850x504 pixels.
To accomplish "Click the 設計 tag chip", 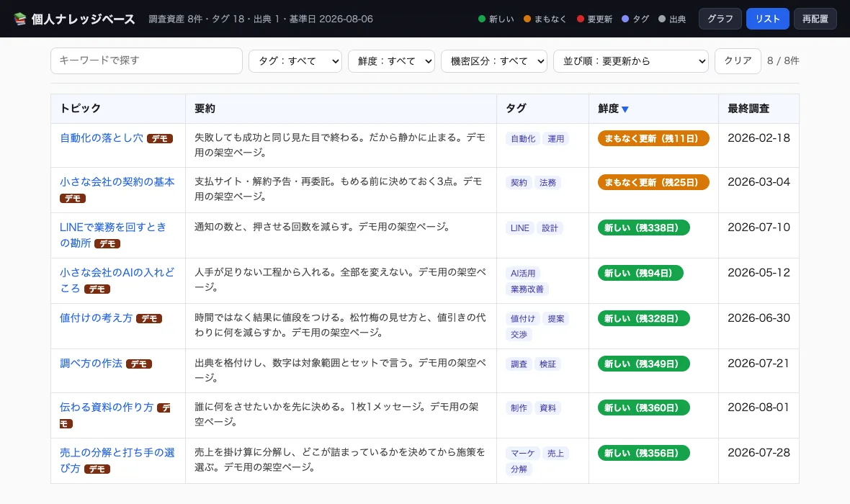I will coord(550,228).
